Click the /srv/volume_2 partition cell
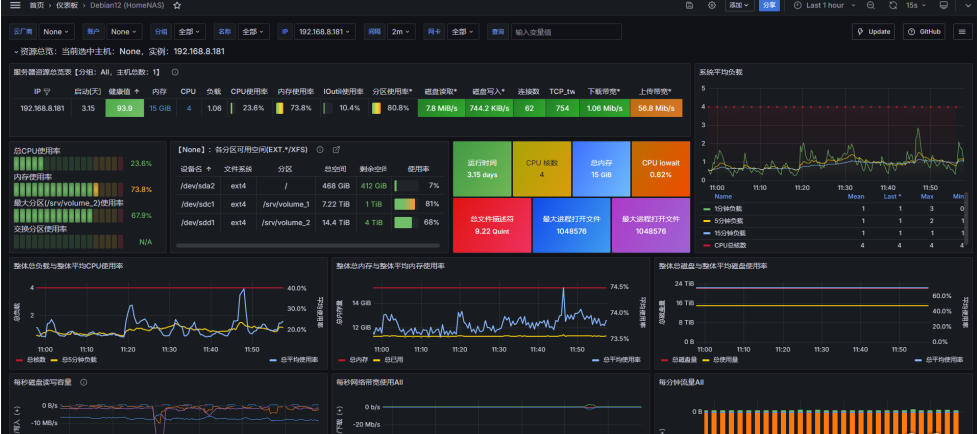977x434 pixels. click(285, 222)
